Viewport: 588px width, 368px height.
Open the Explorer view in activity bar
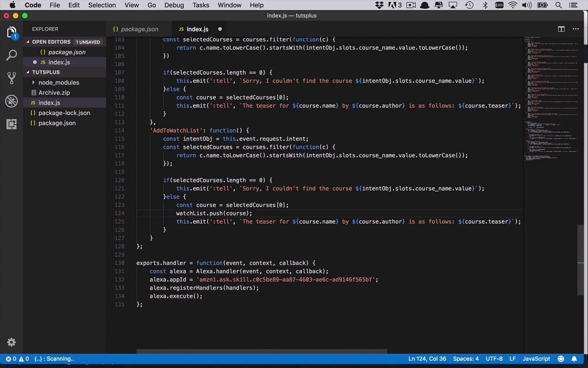pyautogui.click(x=11, y=33)
